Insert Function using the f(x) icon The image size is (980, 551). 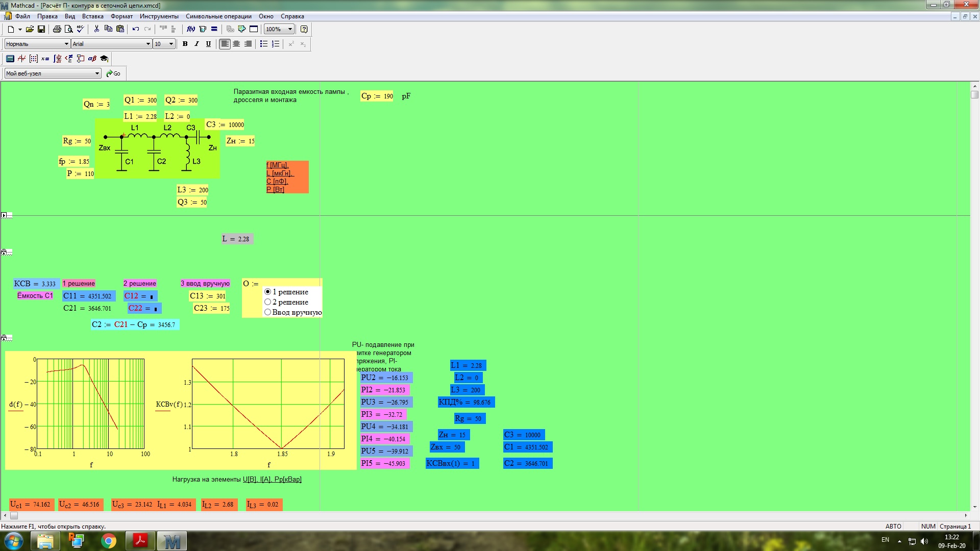[191, 29]
